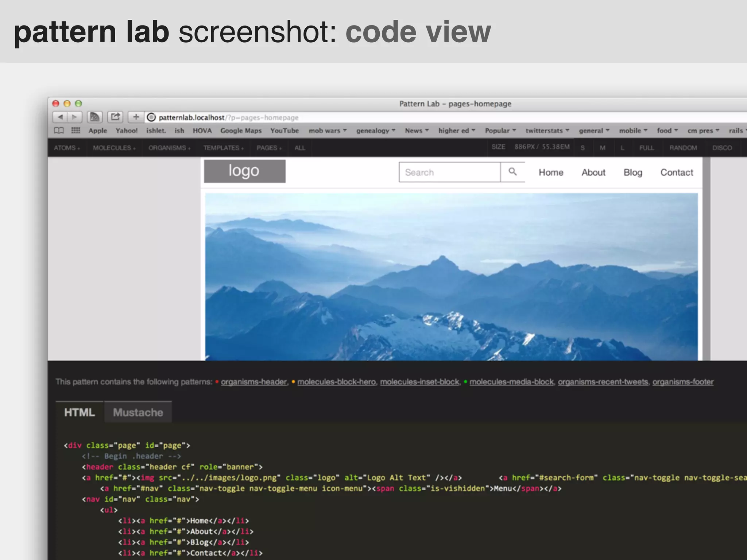Click into the Search input field
The height and width of the screenshot is (560, 747).
(x=449, y=172)
